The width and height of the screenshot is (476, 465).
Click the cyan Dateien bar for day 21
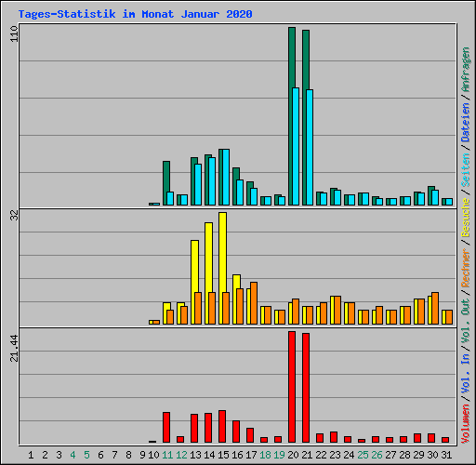point(310,147)
